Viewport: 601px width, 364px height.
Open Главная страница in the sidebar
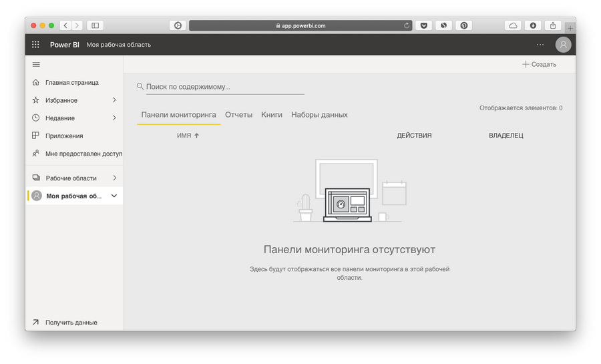[x=71, y=82]
